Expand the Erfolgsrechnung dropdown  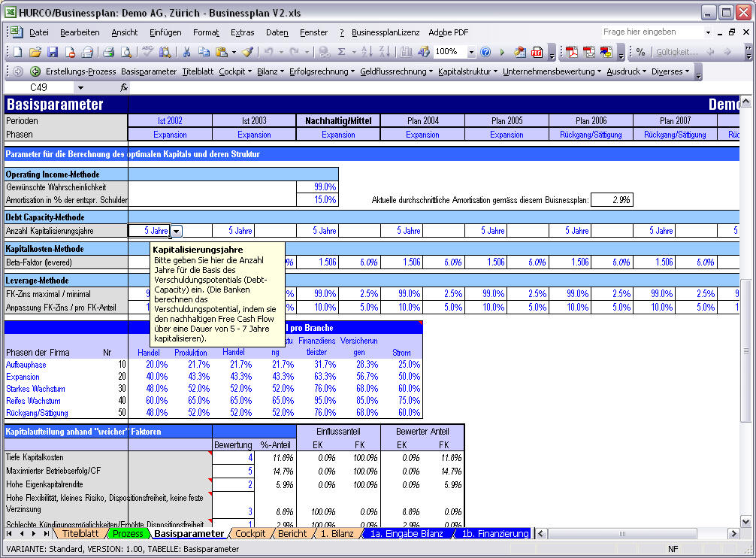point(322,71)
